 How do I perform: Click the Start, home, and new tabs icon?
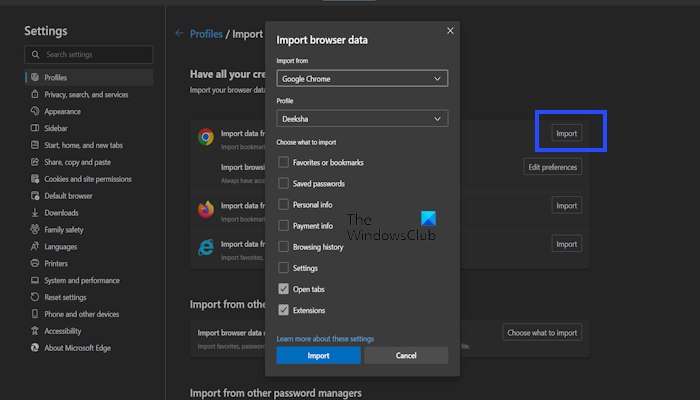[35, 145]
